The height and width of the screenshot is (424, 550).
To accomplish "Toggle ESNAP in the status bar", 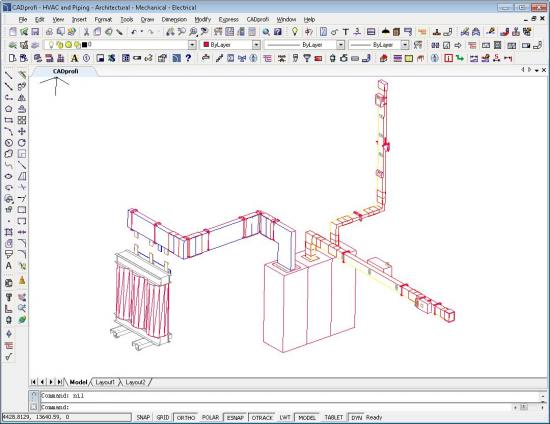I will [x=235, y=417].
